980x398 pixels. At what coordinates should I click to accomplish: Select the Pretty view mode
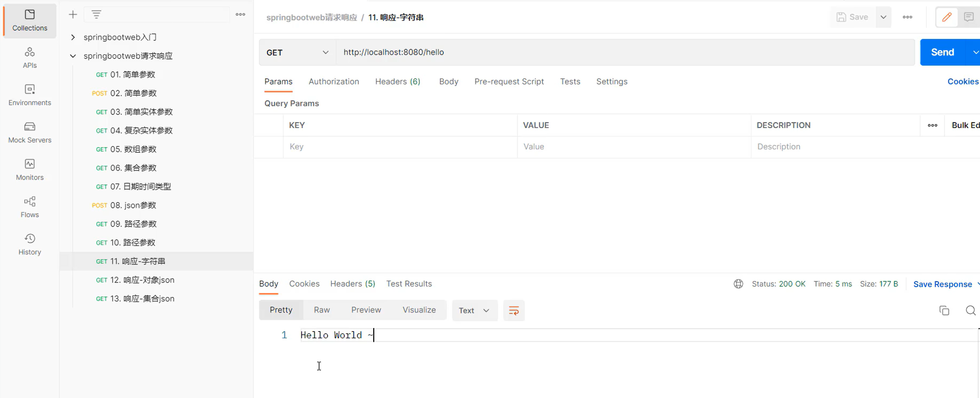coord(281,310)
